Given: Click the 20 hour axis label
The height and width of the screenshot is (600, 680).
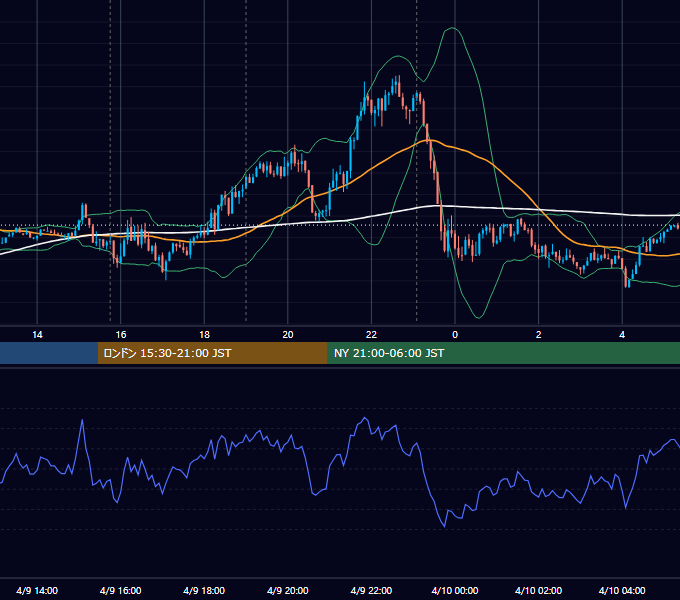Looking at the screenshot, I should (288, 335).
